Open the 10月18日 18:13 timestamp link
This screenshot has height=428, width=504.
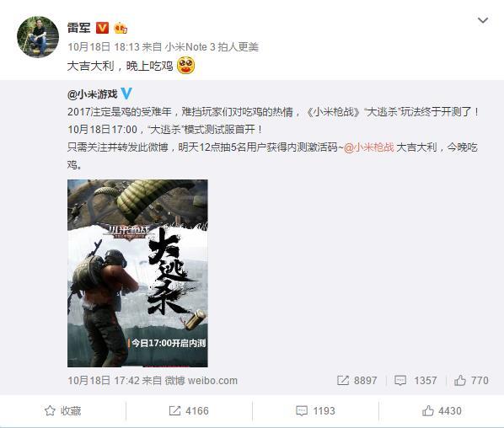tap(104, 47)
